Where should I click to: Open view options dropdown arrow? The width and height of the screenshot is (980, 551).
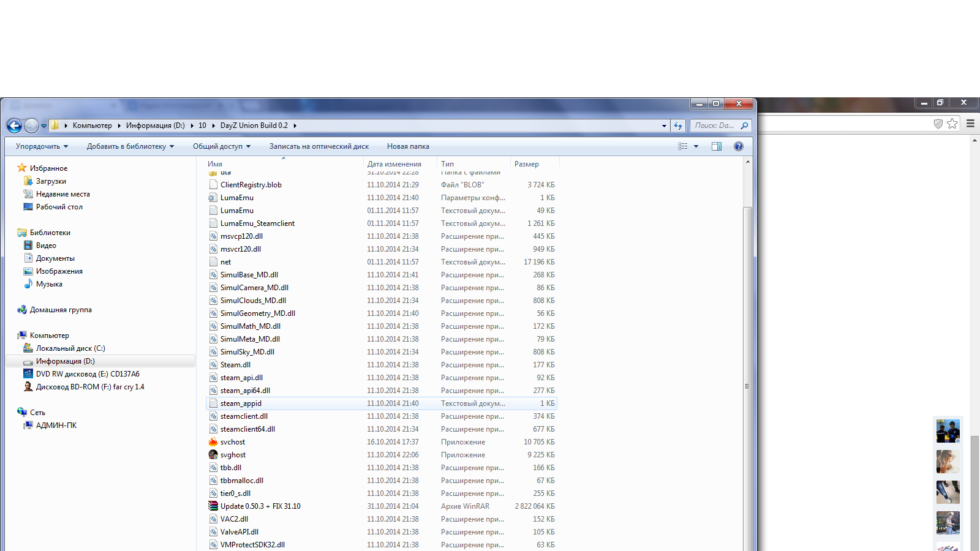click(696, 146)
